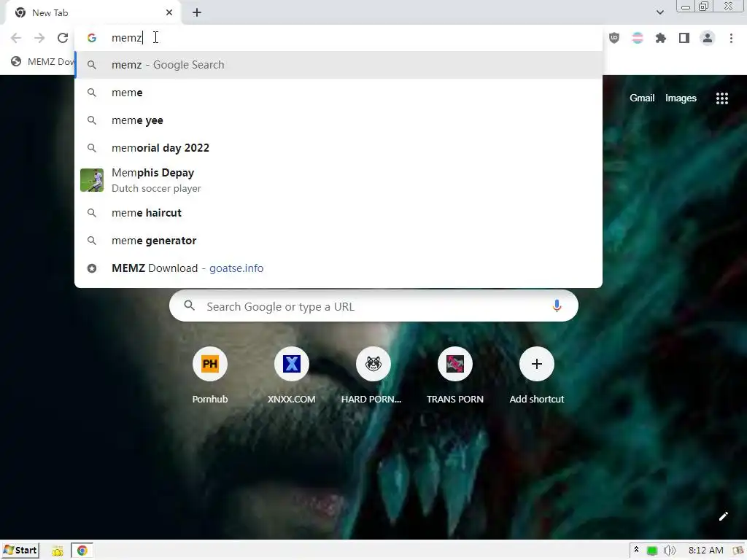The height and width of the screenshot is (560, 747).
Task: Open the Extensions puzzle piece menu
Action: click(x=661, y=38)
